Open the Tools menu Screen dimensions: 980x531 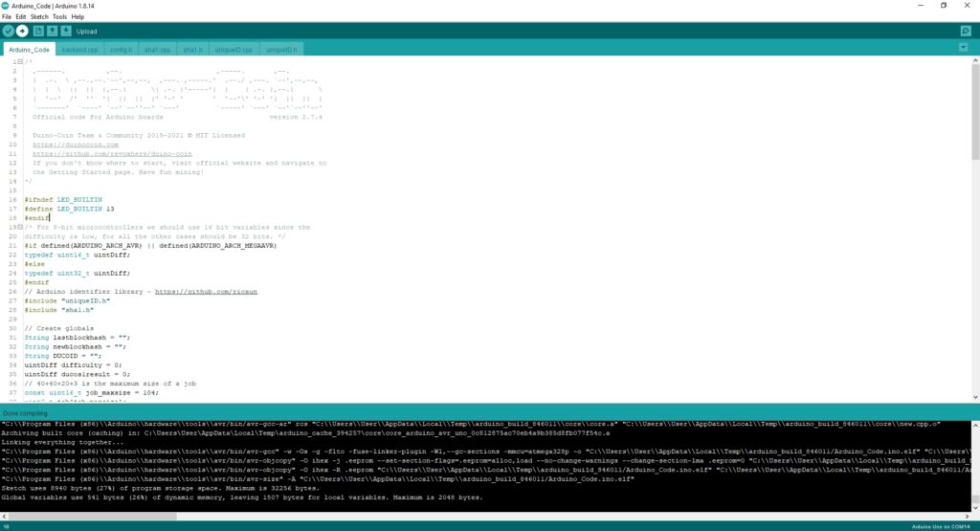[x=59, y=17]
